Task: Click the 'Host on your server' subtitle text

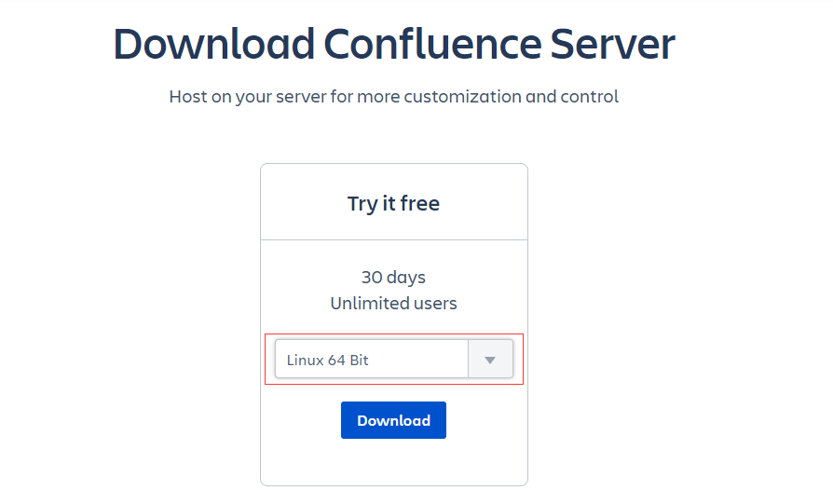Action: 393,97
